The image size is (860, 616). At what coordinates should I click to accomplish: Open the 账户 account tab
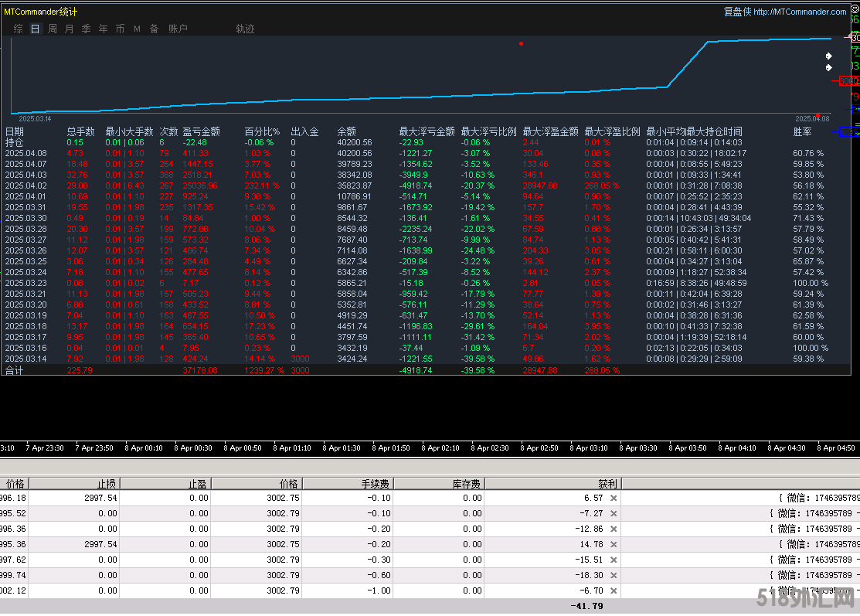178,29
